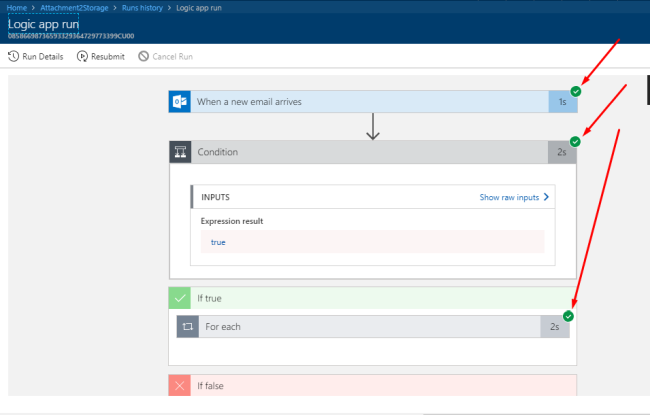Click the 1s duration on email trigger

[563, 102]
